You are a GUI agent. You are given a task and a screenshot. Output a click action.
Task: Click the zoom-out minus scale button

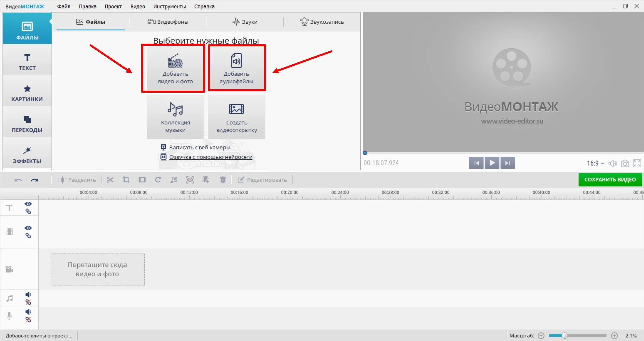541,336
